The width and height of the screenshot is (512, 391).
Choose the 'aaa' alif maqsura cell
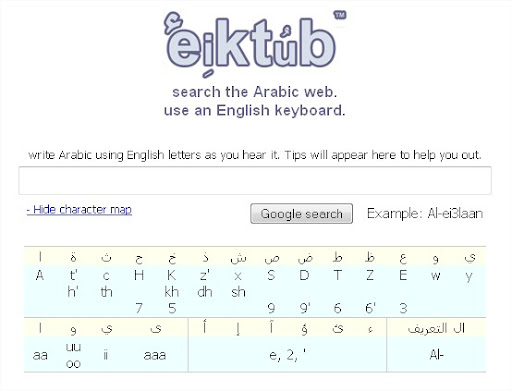(x=155, y=355)
